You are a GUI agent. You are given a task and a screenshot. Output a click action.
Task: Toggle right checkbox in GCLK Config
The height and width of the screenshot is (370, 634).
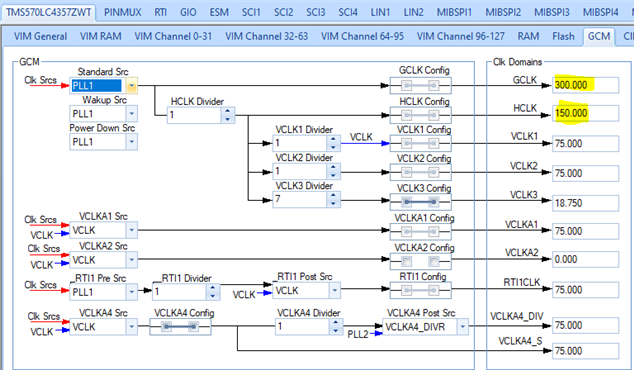tap(433, 86)
